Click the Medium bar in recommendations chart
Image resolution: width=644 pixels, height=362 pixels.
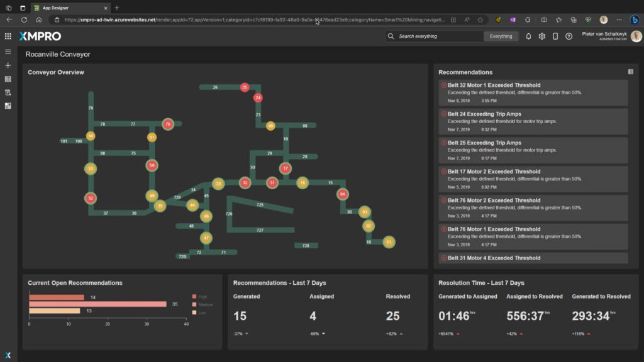coord(97,304)
